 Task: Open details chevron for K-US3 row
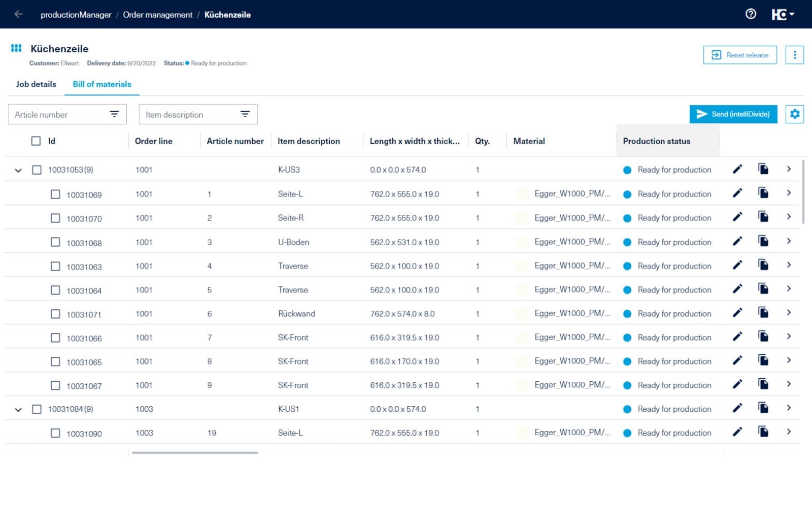(789, 169)
